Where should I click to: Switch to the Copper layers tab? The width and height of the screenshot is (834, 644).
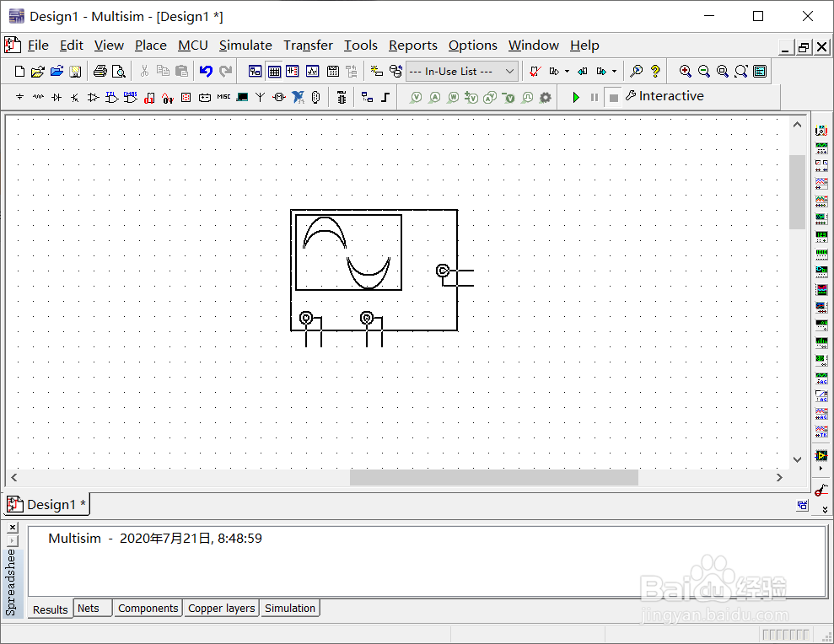coord(221,609)
